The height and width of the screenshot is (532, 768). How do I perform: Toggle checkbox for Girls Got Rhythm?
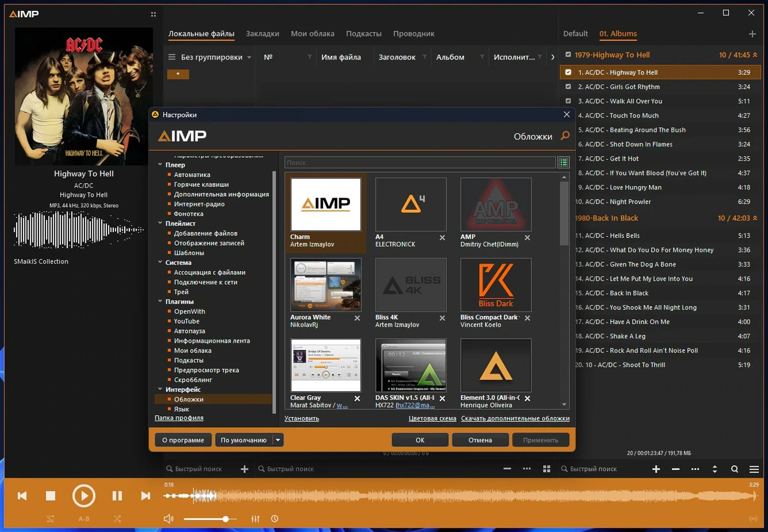pyautogui.click(x=568, y=87)
